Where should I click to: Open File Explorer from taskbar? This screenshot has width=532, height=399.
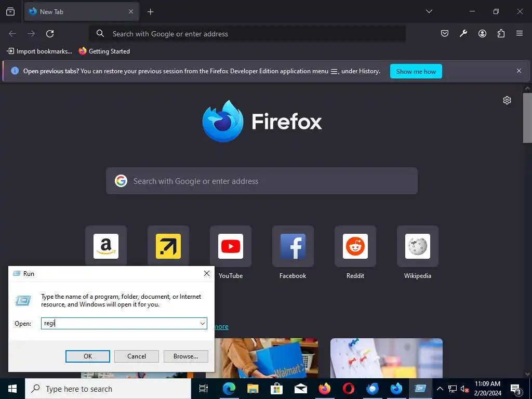tap(253, 389)
